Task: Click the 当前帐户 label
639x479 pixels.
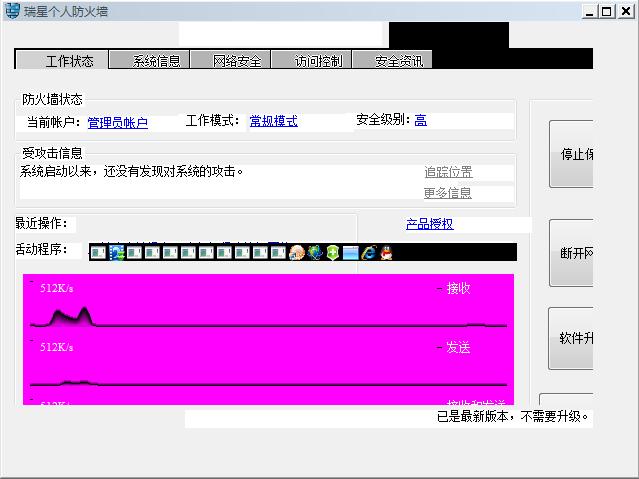Action: 53,122
